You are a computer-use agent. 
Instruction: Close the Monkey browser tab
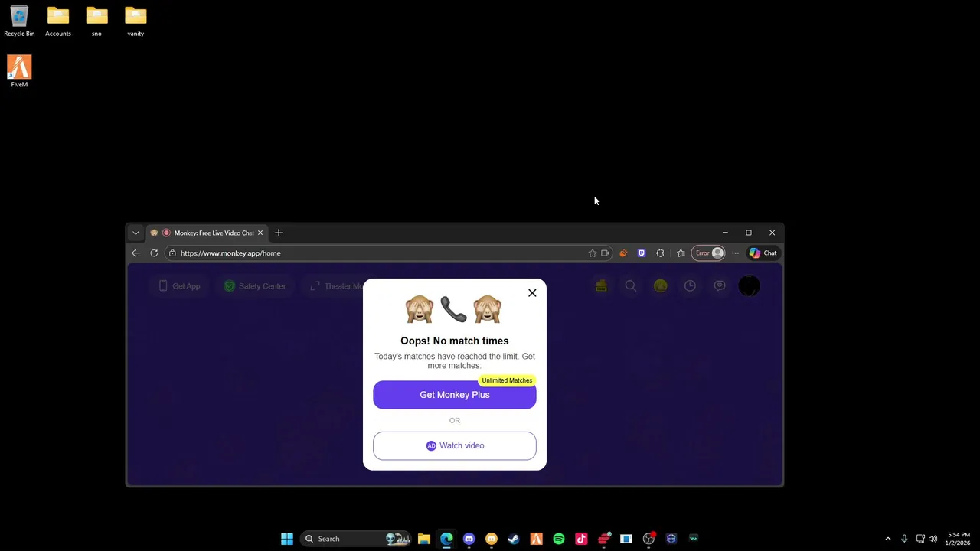(x=260, y=233)
